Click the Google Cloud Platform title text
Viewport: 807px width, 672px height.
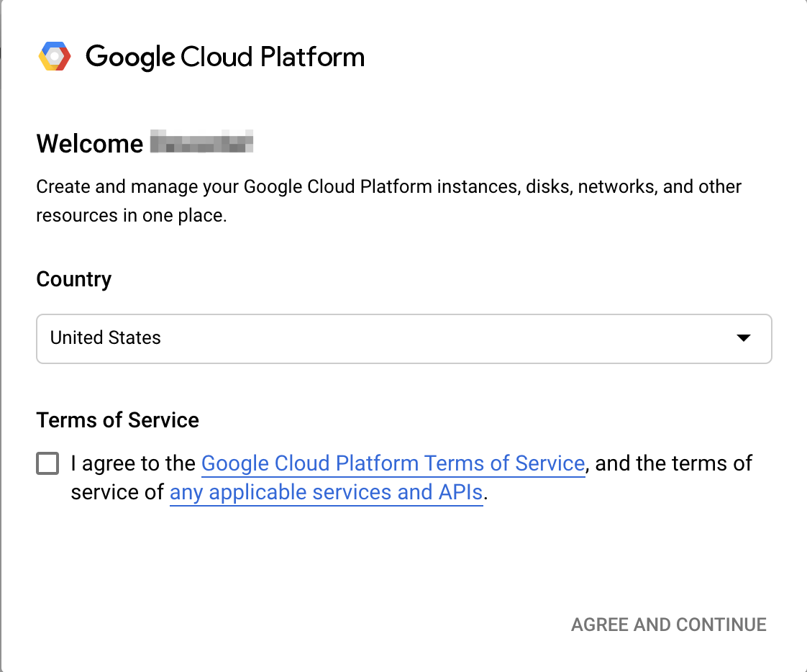pyautogui.click(x=225, y=57)
